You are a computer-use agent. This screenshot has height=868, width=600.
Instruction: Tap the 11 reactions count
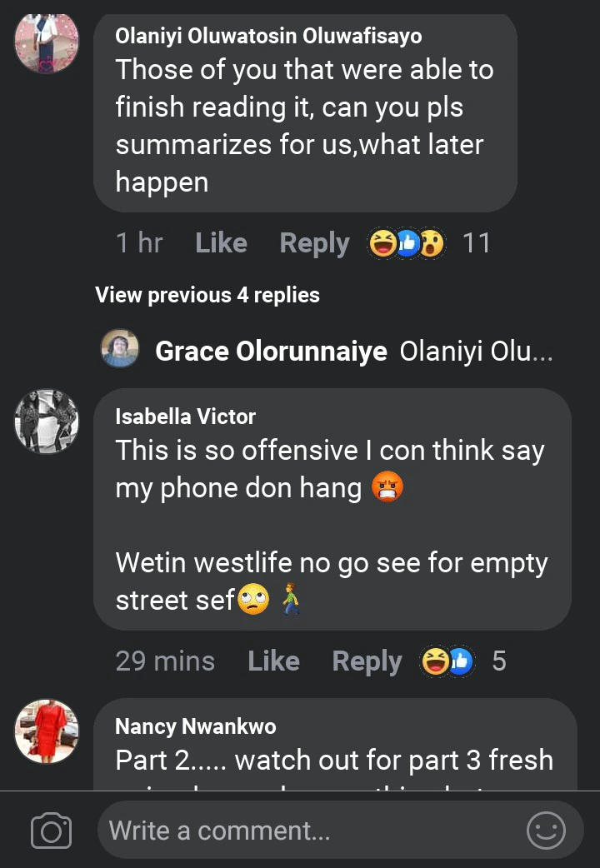coord(477,243)
